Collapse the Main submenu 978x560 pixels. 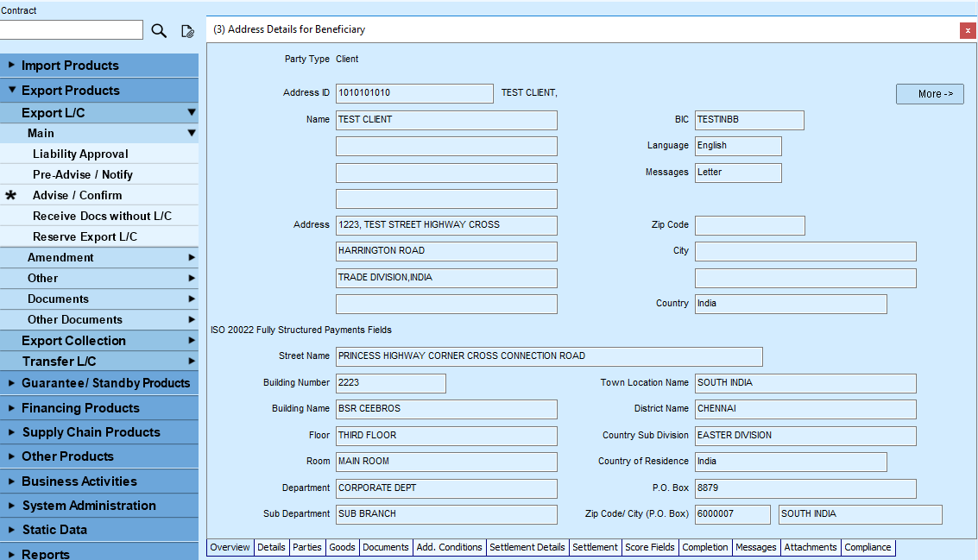(99, 134)
